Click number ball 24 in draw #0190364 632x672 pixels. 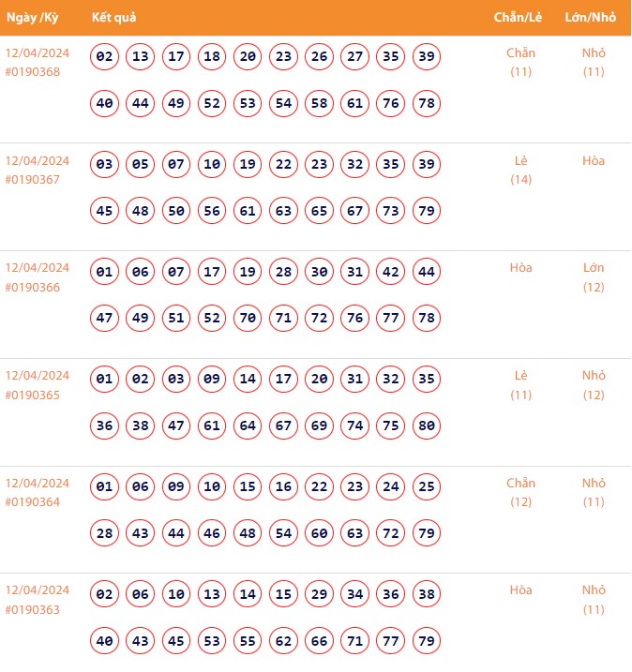(x=391, y=486)
